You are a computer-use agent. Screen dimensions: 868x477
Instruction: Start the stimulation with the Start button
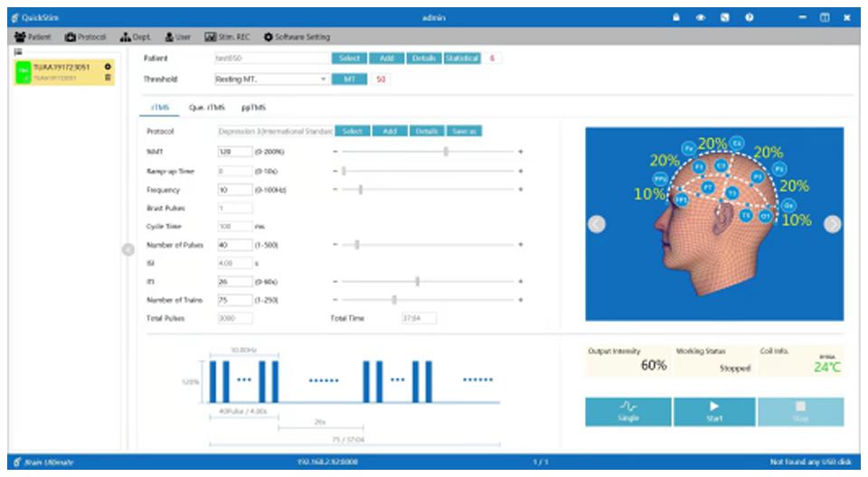click(714, 411)
